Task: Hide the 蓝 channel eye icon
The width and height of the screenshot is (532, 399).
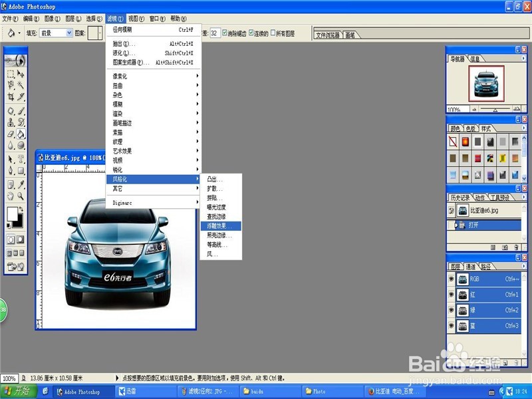Action: pos(452,326)
